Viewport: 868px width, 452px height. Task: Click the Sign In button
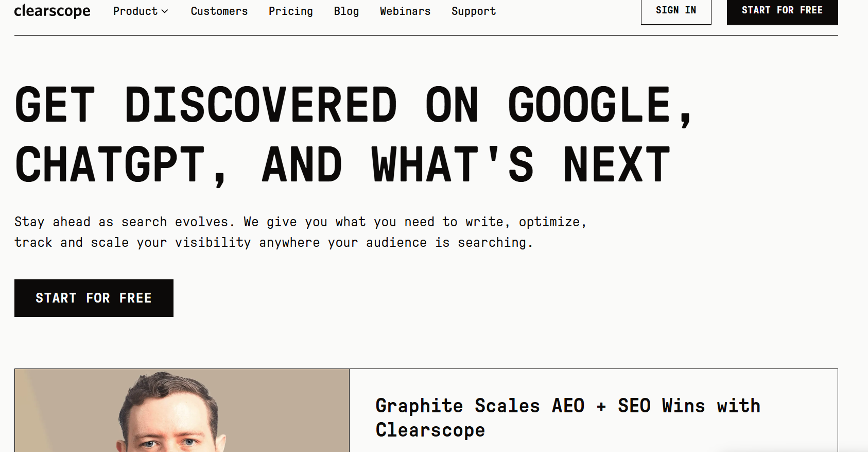click(x=676, y=11)
